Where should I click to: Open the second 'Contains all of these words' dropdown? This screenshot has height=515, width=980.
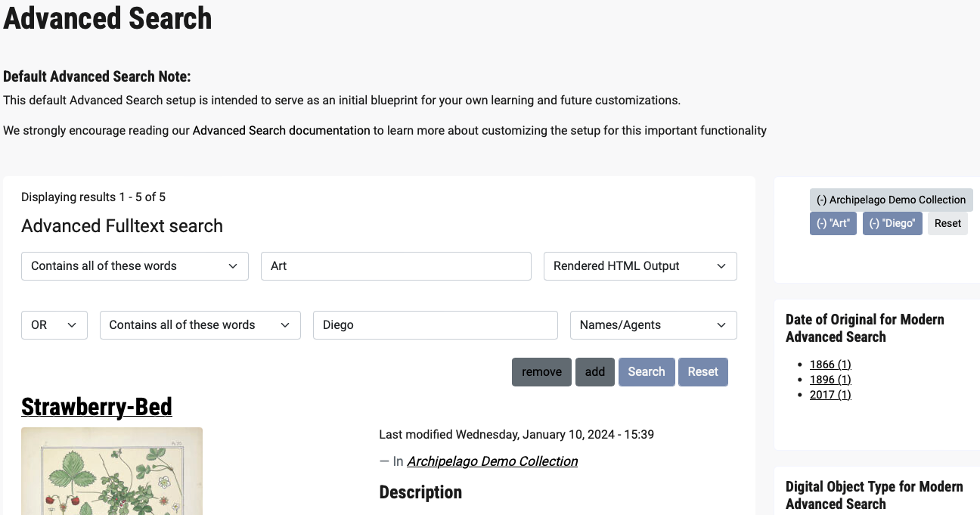click(x=200, y=325)
